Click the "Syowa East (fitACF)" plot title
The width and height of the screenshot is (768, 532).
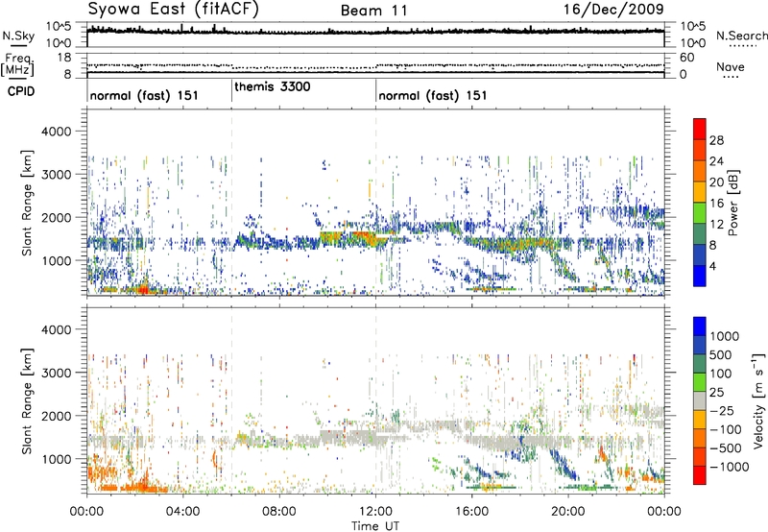pyautogui.click(x=173, y=10)
